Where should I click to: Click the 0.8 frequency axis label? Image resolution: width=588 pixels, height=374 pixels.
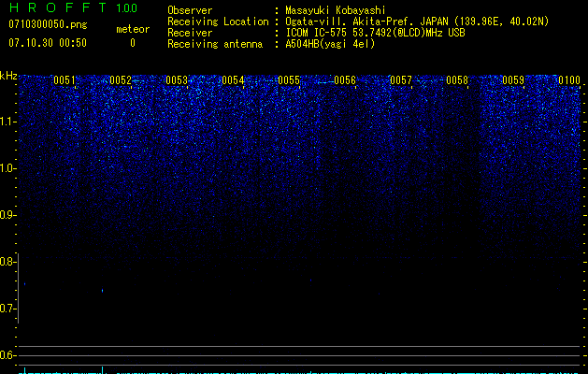point(7,262)
